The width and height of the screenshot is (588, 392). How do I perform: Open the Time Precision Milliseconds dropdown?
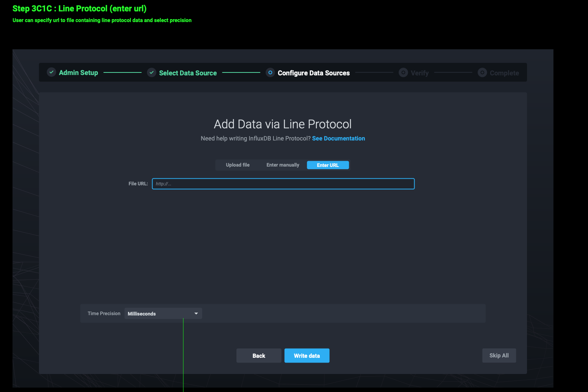163,313
